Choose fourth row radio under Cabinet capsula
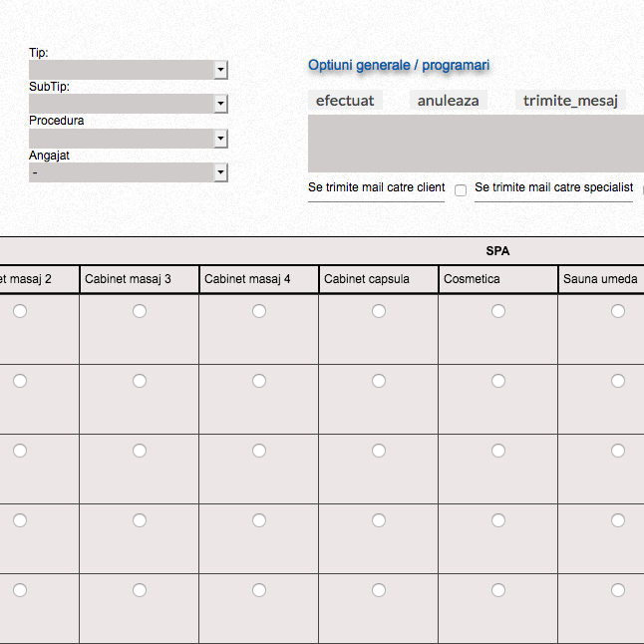 [379, 520]
